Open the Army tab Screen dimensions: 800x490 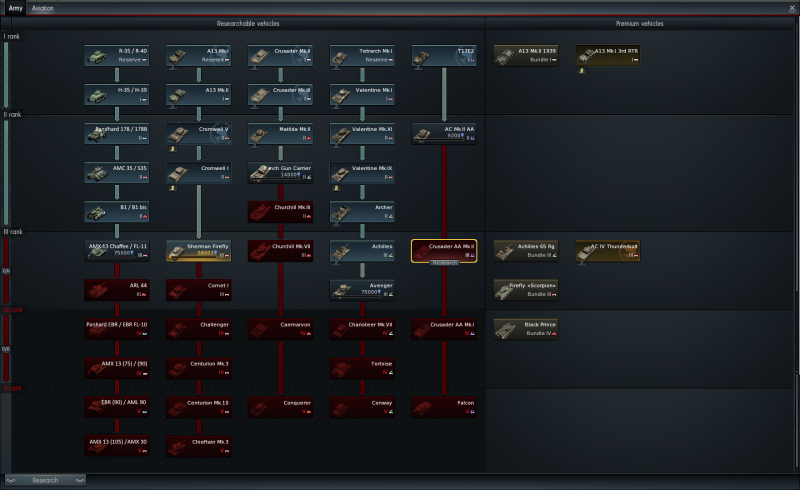click(x=14, y=8)
